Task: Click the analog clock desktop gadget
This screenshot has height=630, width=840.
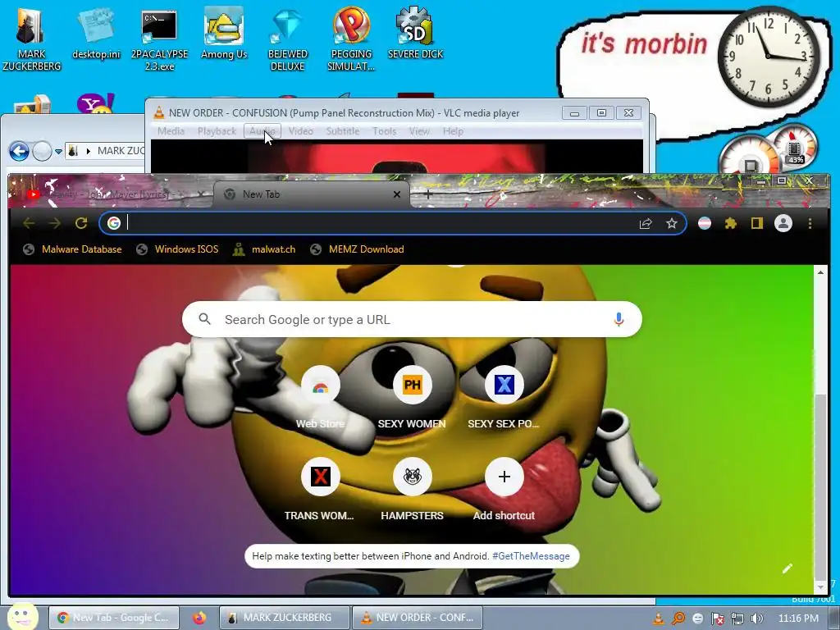Action: pos(768,56)
